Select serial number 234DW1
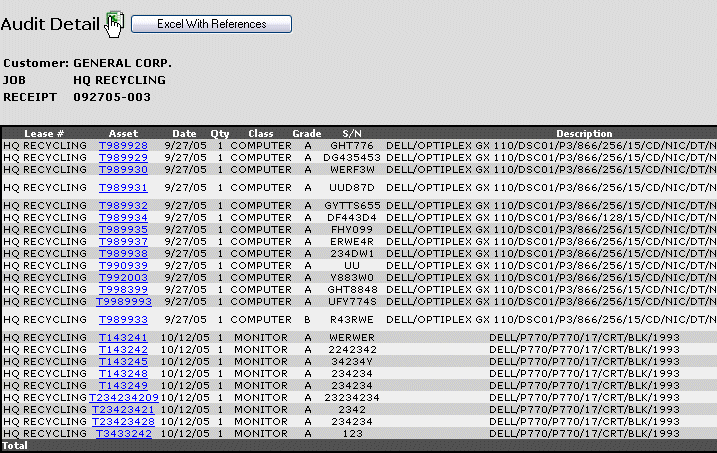Viewport: 717px width, 453px height. pos(352,254)
